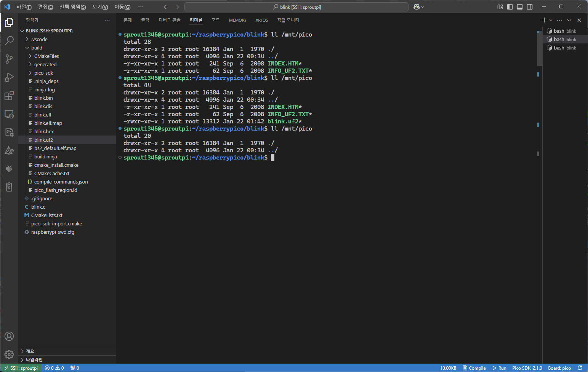This screenshot has height=372, width=588.
Task: Open errors and warnings count in status bar
Action: [54, 368]
